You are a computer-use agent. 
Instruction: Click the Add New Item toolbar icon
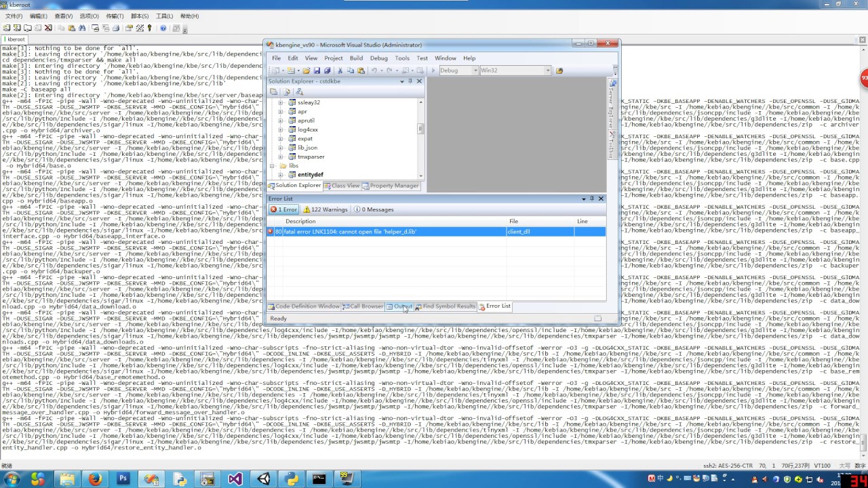click(291, 70)
